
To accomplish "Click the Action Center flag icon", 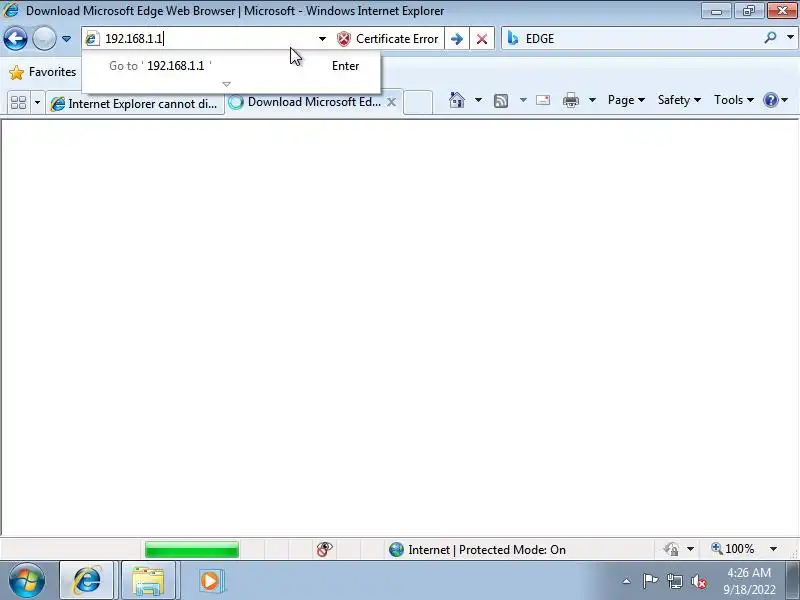I will (x=650, y=581).
